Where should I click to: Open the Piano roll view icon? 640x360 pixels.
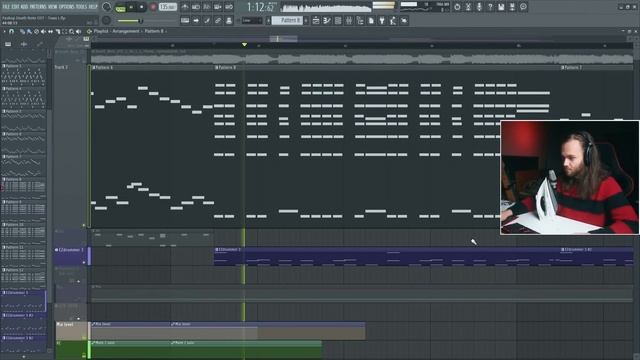(x=327, y=20)
